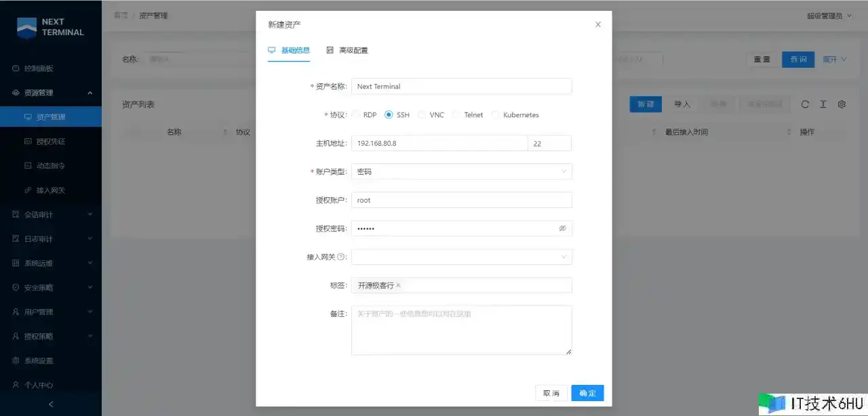This screenshot has width=868, height=416.
Task: Click the refresh icon above asset table
Action: point(805,104)
